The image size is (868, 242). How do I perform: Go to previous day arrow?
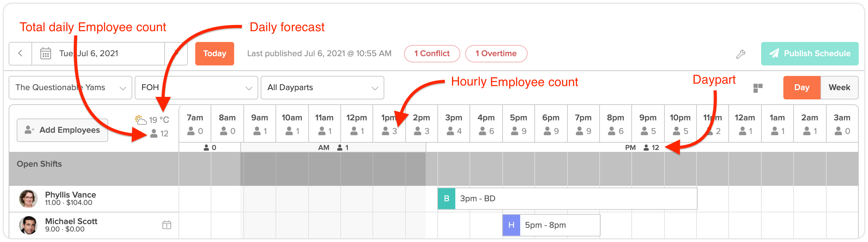20,53
